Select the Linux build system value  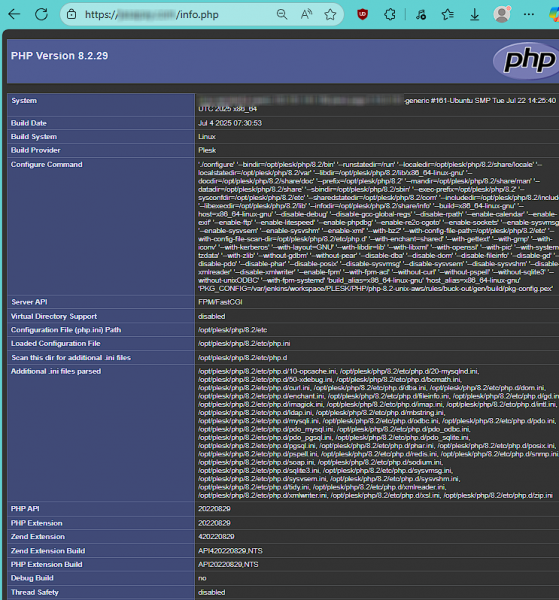click(x=207, y=137)
